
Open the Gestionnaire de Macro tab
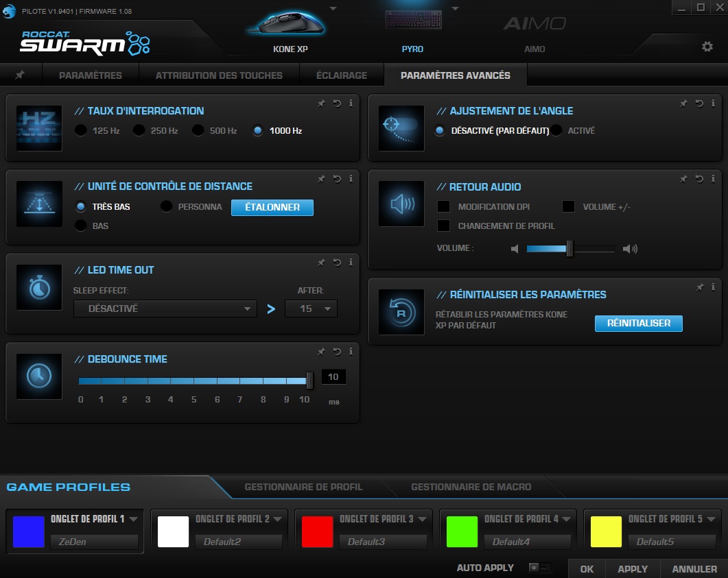point(471,487)
